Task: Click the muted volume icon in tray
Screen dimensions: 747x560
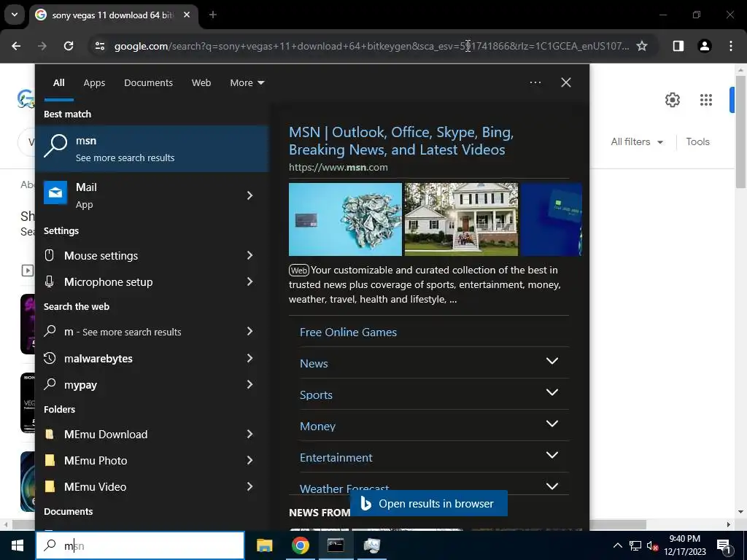Action: click(652, 545)
